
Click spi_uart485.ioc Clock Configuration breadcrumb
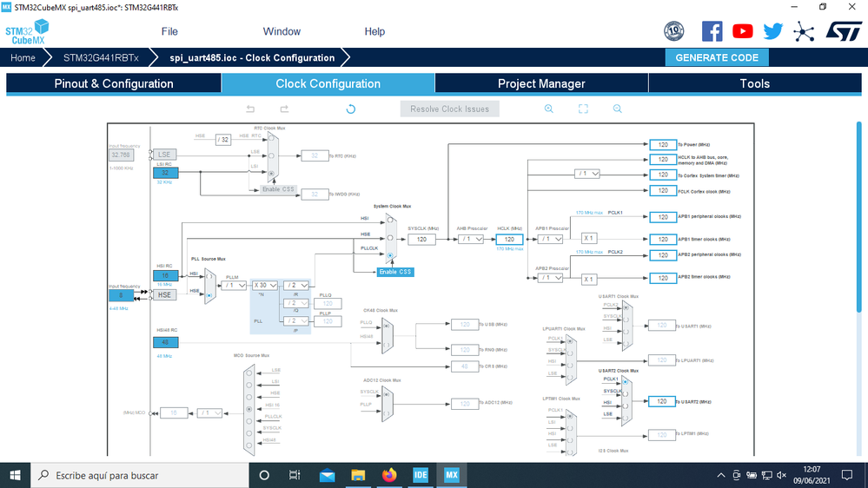(252, 58)
